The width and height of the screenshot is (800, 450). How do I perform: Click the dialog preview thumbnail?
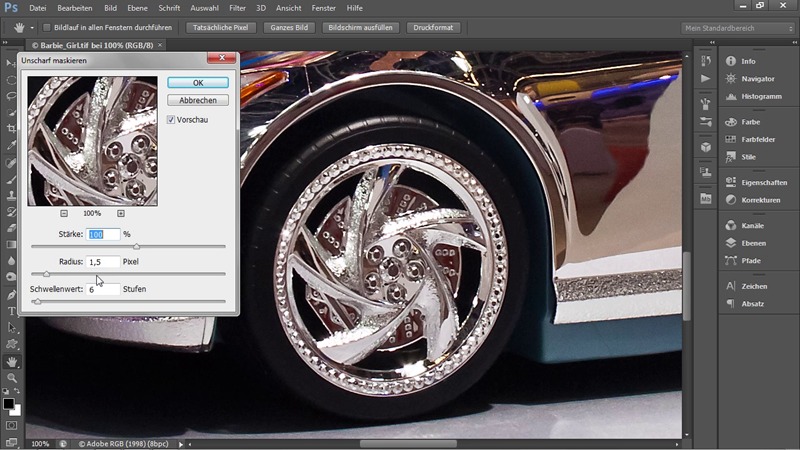point(92,141)
